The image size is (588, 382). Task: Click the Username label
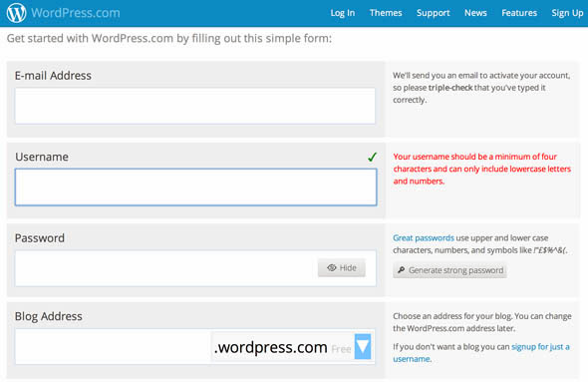point(42,157)
